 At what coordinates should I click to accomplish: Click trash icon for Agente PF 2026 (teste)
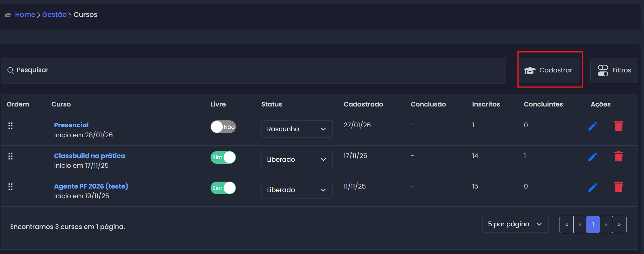(x=618, y=187)
